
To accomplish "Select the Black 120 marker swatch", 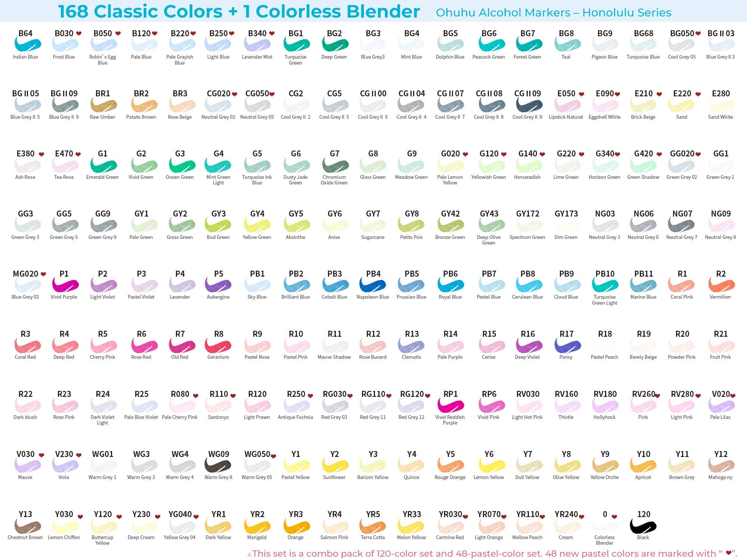I will tap(643, 526).
